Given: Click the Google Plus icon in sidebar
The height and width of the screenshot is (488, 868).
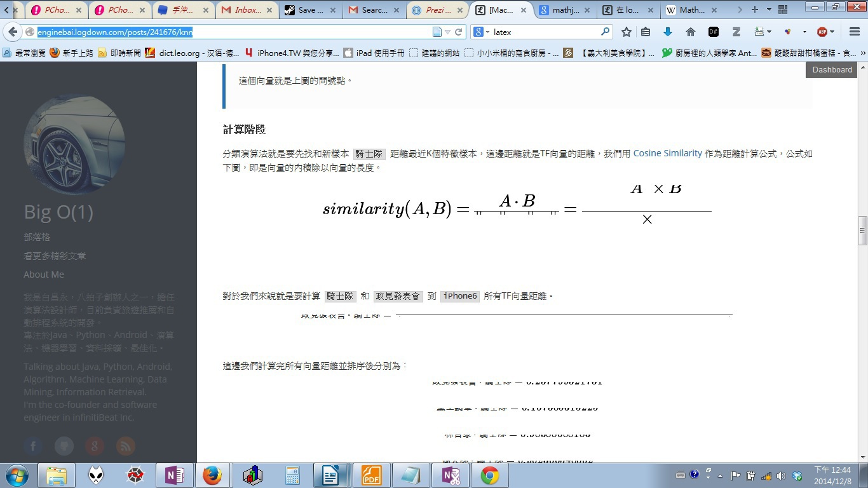Looking at the screenshot, I should pos(95,446).
